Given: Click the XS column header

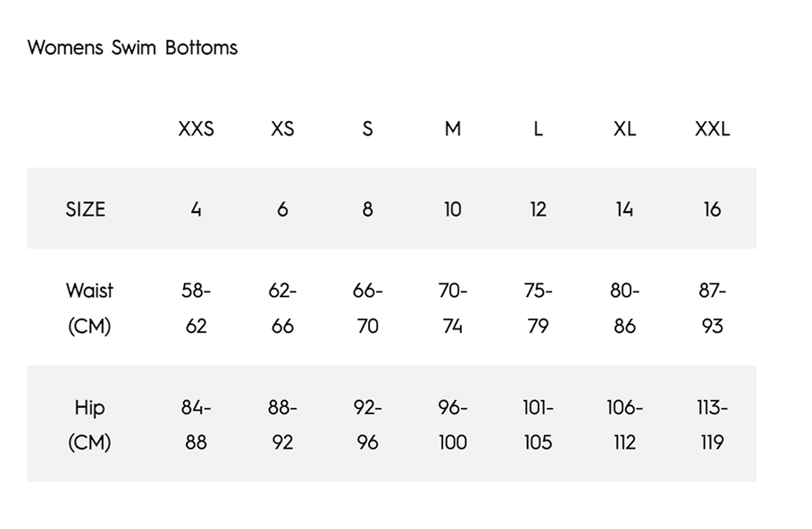Looking at the screenshot, I should click(x=282, y=129).
